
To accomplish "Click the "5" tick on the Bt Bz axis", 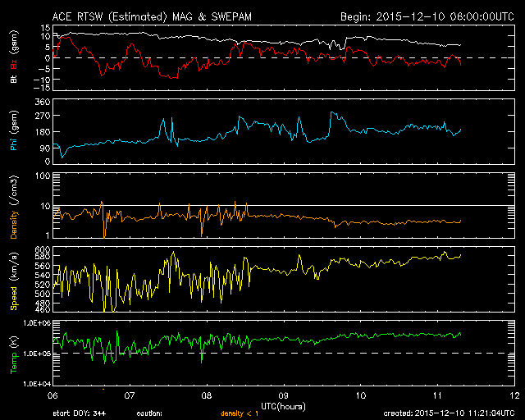I will pos(48,47).
